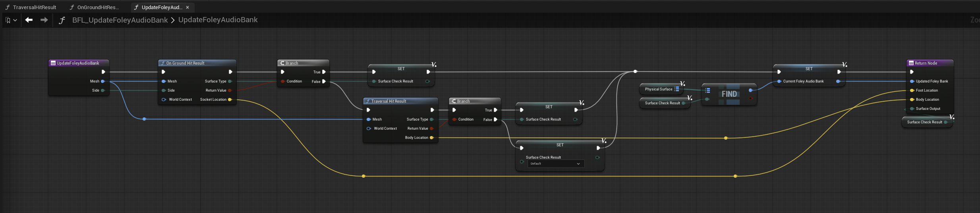Switch to the TraversalHitResult tab
980x213 pixels.
pyautogui.click(x=31, y=7)
